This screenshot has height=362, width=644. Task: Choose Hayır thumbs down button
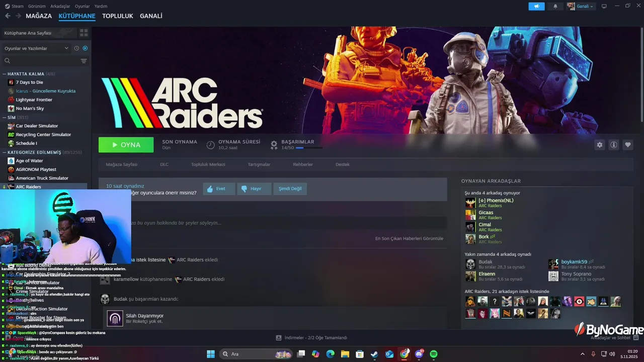click(x=254, y=189)
